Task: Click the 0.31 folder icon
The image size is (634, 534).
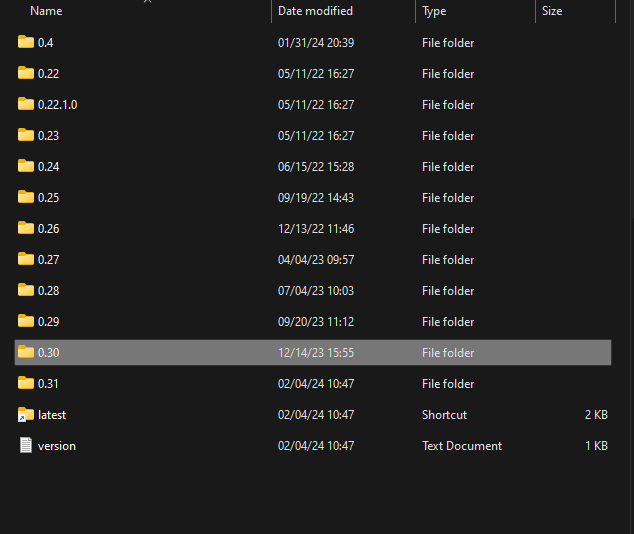Action: [26, 383]
